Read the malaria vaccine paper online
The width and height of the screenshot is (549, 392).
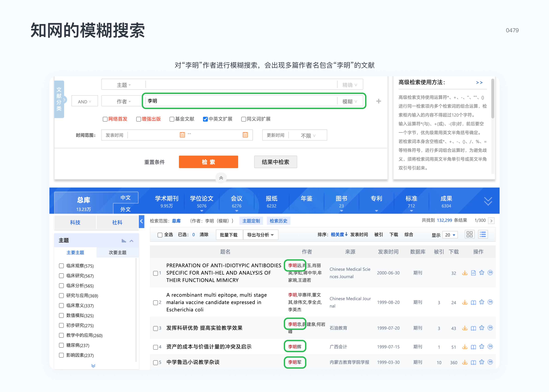click(474, 302)
